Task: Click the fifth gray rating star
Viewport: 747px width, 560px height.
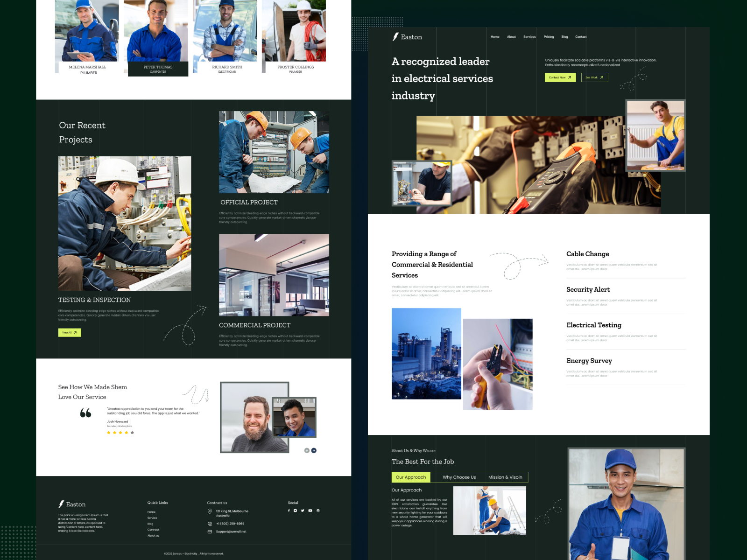Action: (x=132, y=433)
